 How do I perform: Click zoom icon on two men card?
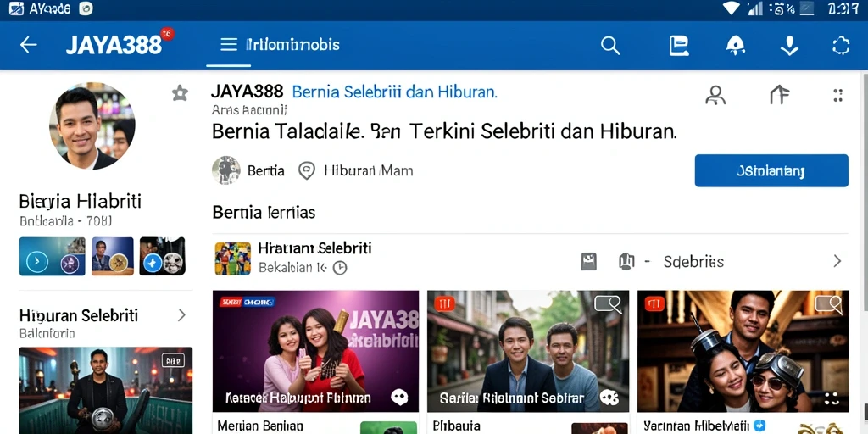[x=608, y=303]
